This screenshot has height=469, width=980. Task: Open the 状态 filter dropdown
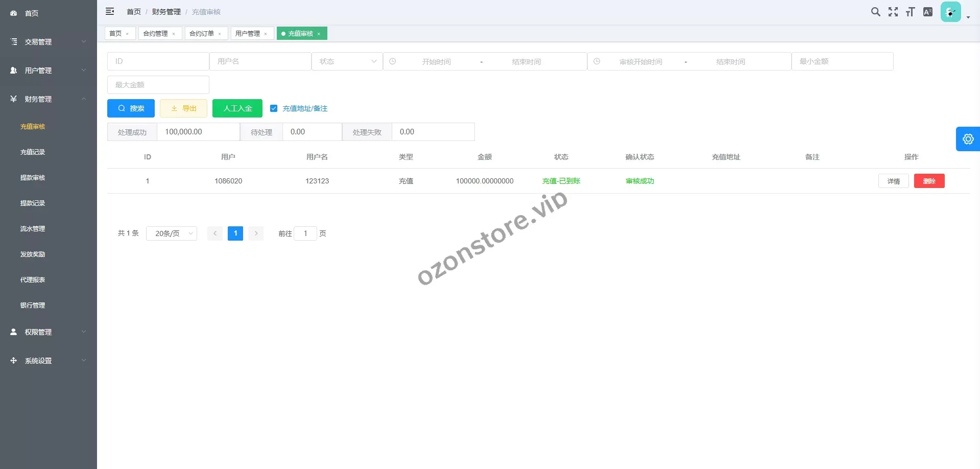coord(347,61)
